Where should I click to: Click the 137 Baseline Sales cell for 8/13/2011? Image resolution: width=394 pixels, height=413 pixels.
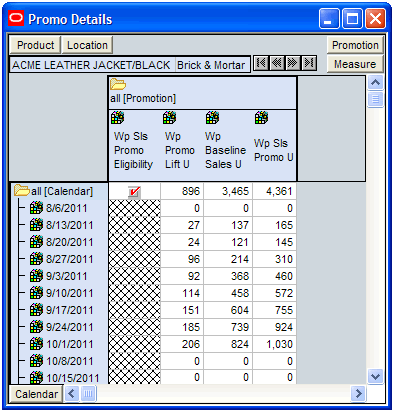click(228, 225)
